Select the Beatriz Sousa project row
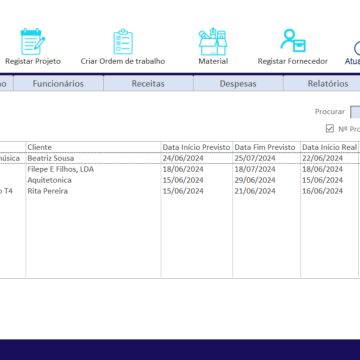 tap(180, 158)
